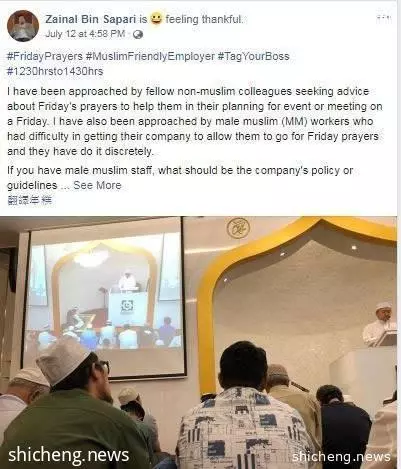Screen dimensions: 401x469
Task: Click the feeling thankful status text
Action: click(204, 19)
